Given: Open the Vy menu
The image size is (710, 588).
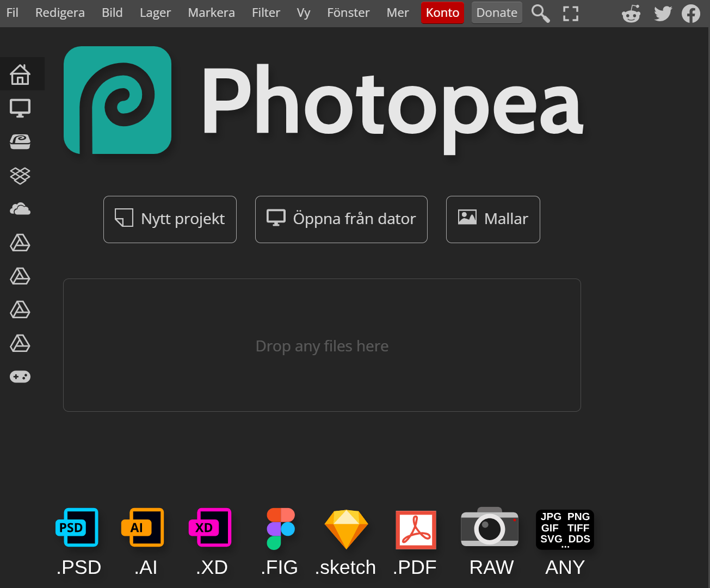Looking at the screenshot, I should [304, 13].
